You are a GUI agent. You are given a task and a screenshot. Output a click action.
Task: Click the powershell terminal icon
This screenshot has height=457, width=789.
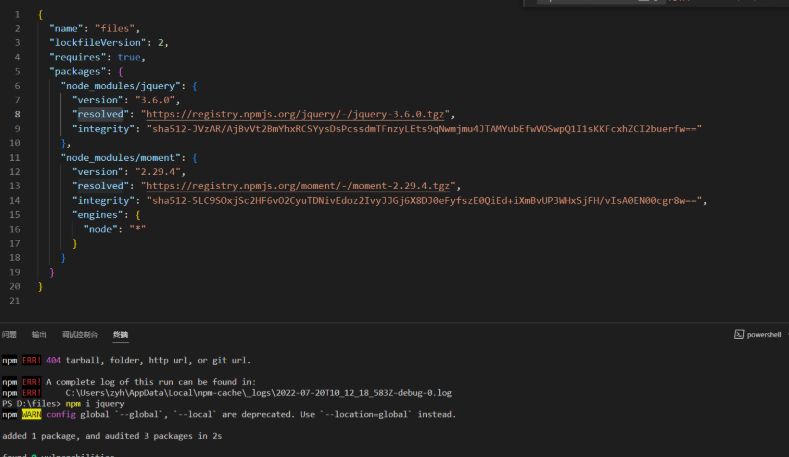(x=739, y=335)
